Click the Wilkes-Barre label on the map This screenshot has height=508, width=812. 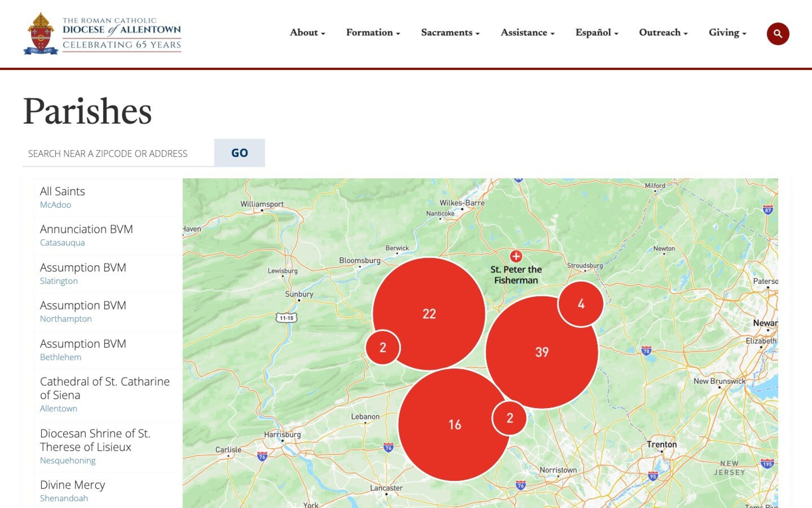(x=462, y=203)
